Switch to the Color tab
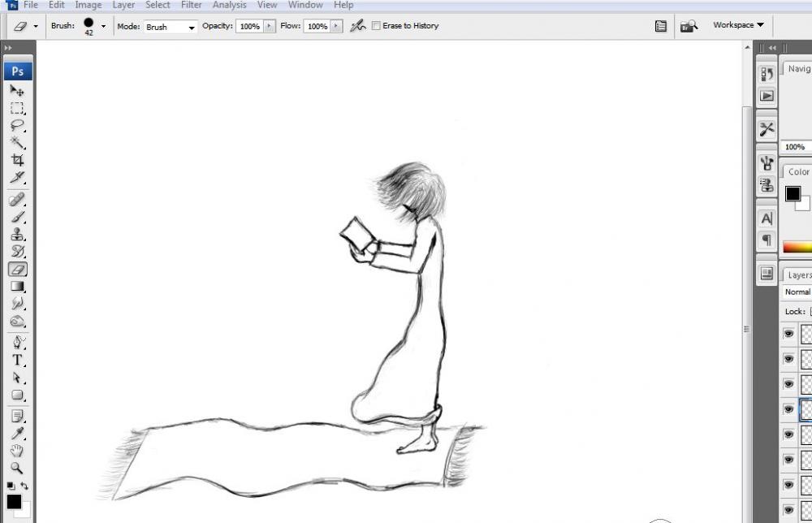The image size is (812, 523). [x=798, y=171]
